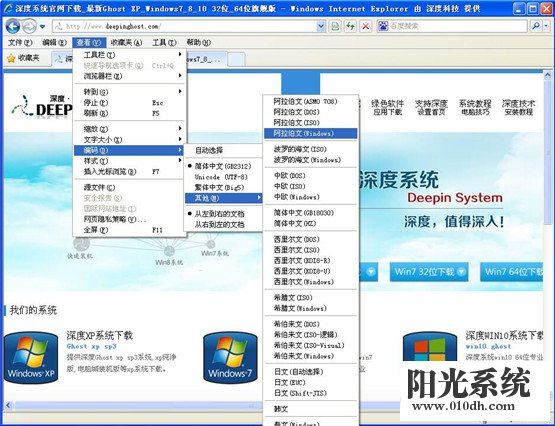This screenshot has height=426, width=555.
Task: Expand the 文字大小(X) submenu
Action: [x=130, y=139]
